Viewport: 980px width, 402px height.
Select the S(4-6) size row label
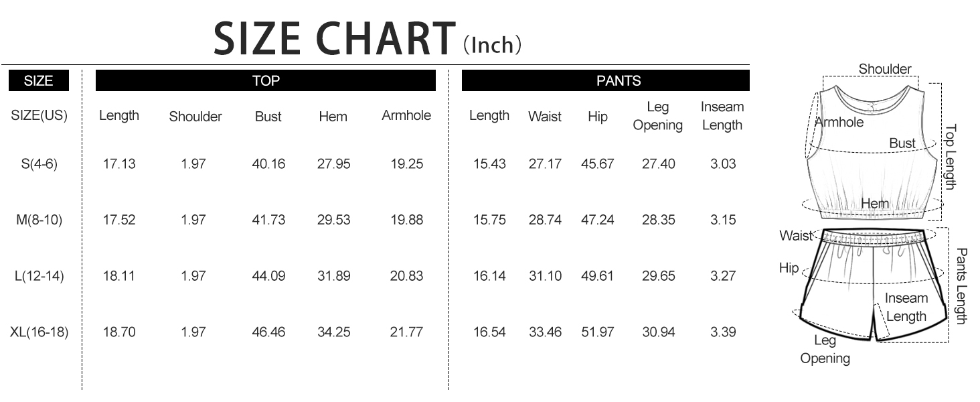(x=39, y=163)
